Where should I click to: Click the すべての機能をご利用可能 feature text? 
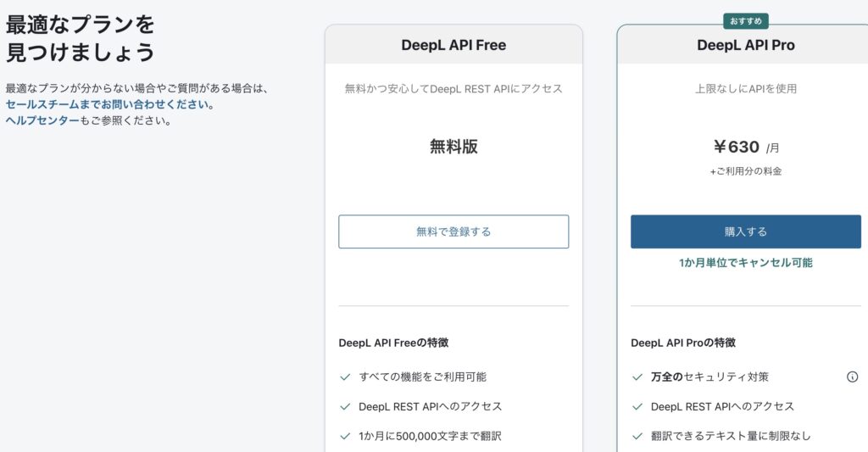422,377
